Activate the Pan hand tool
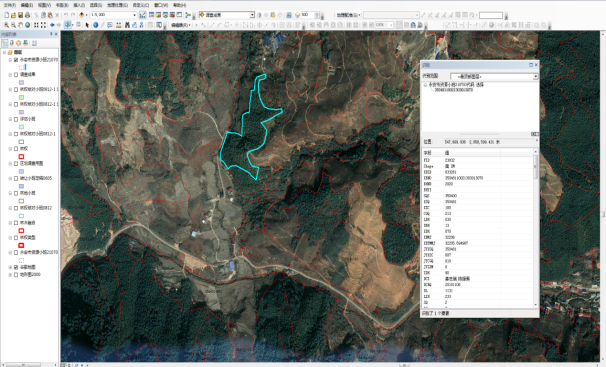606x367 pixels. click(20, 25)
